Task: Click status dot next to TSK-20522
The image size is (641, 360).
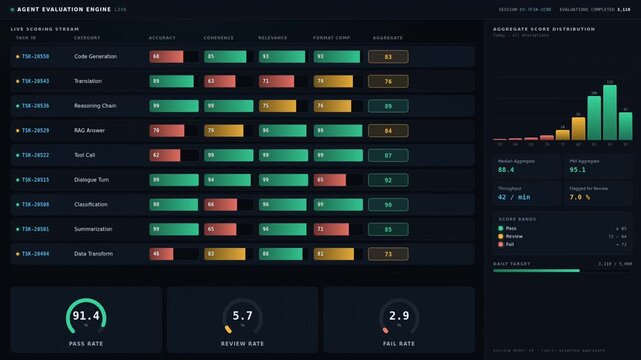Action: 18,155
